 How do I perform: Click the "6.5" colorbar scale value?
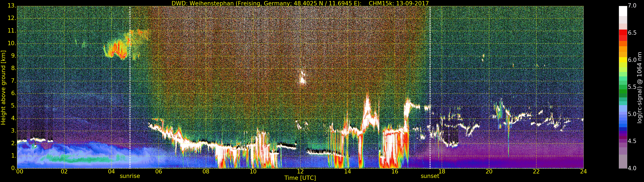point(632,33)
